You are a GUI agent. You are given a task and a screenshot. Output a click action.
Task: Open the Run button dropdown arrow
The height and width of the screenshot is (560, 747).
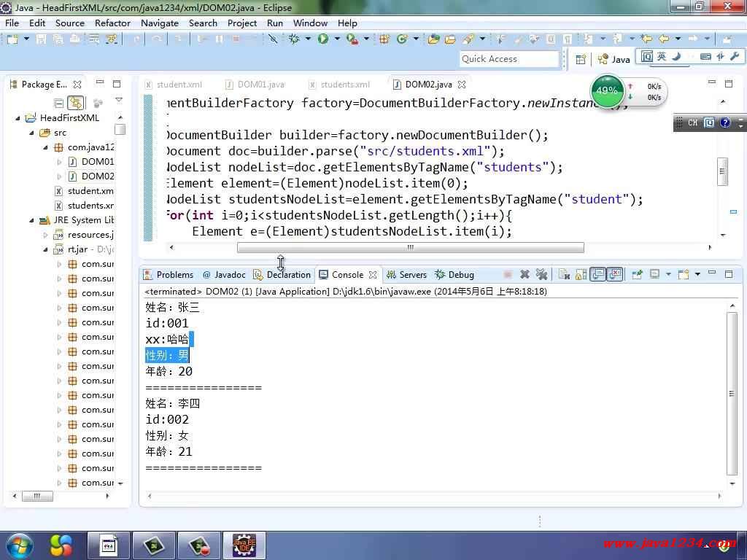tap(337, 39)
